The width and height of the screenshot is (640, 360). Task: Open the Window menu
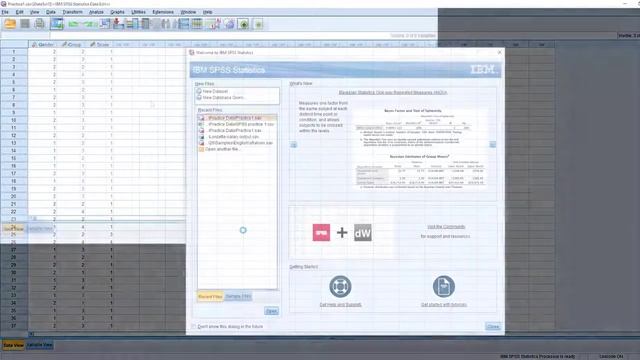(x=188, y=12)
